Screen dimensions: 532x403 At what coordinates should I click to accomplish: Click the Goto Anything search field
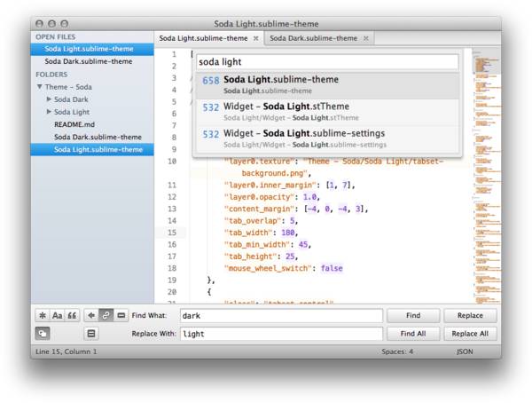pyautogui.click(x=327, y=62)
